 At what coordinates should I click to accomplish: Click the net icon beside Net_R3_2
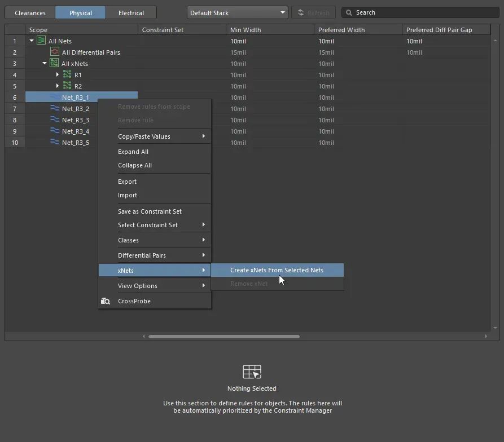[55, 108]
